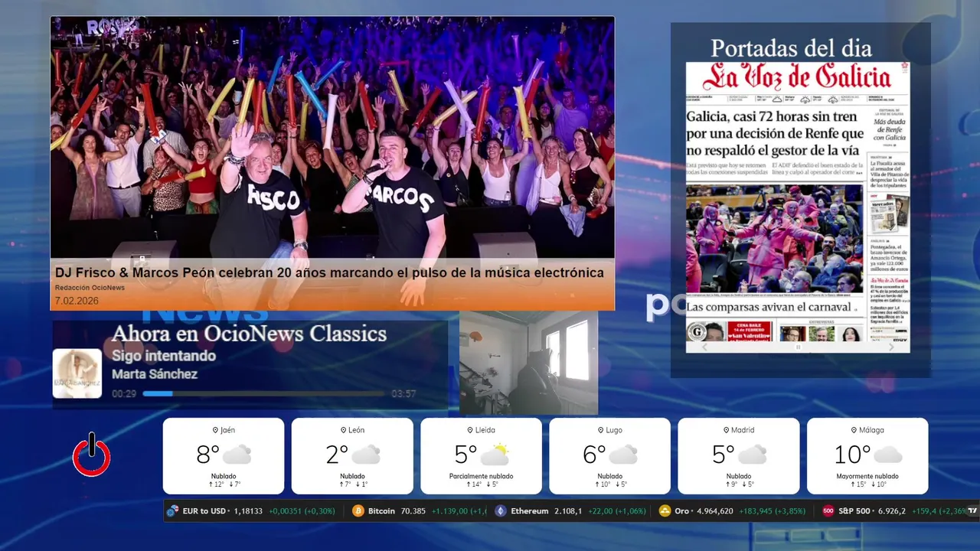Click the Lugo location pin icon
This screenshot has width=980, height=551.
[x=601, y=430]
